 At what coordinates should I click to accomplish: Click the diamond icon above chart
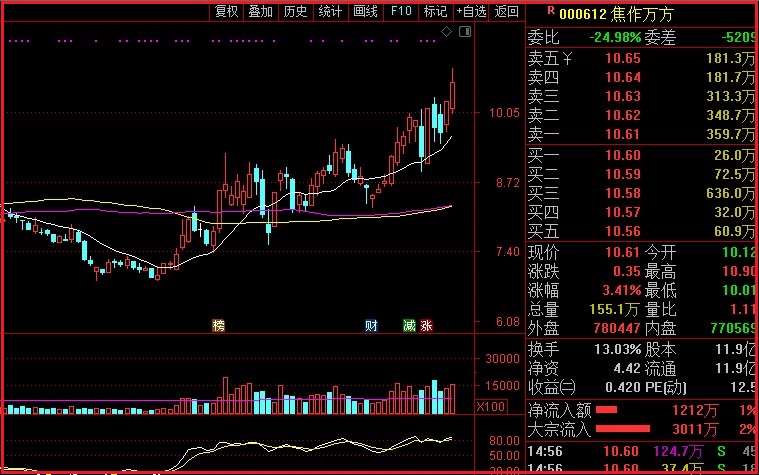click(x=446, y=31)
